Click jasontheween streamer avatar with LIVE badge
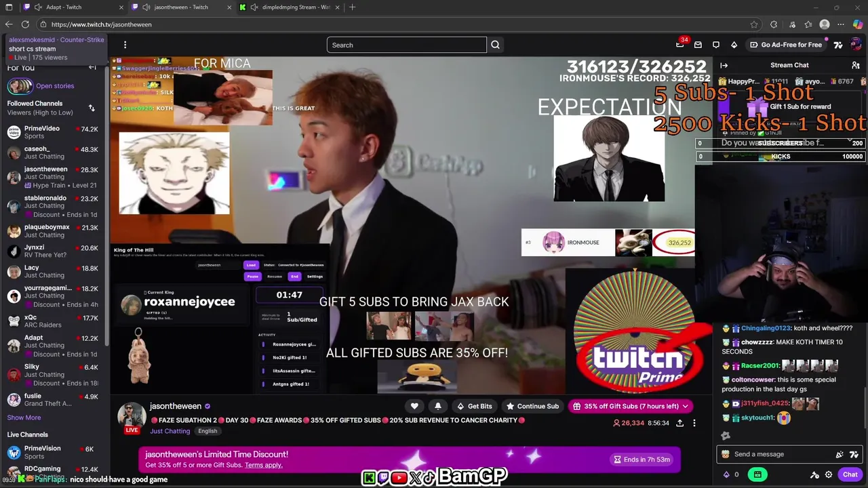 [x=132, y=418]
